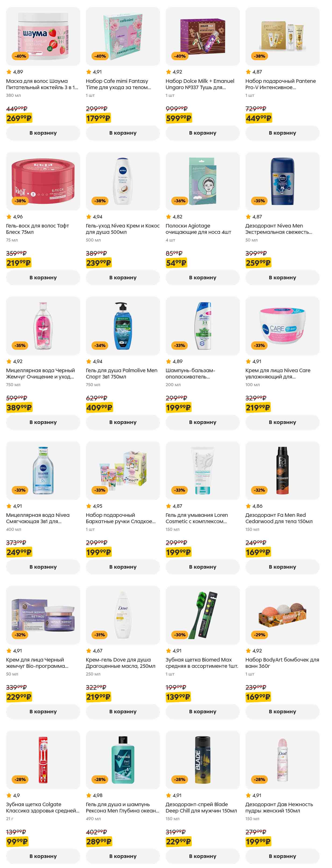This screenshot has height=868, width=332.
Task: Click the Nivea Care face cream product image
Action: click(282, 325)
